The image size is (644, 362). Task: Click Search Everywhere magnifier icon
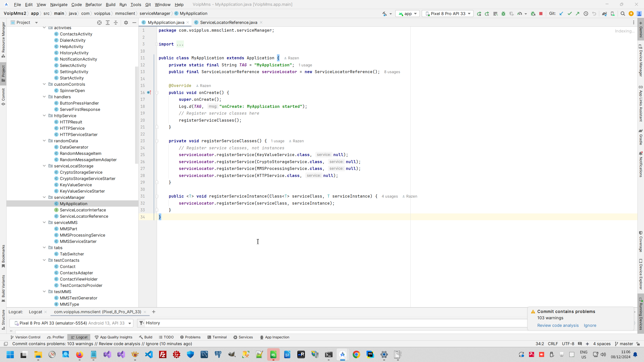pyautogui.click(x=623, y=14)
